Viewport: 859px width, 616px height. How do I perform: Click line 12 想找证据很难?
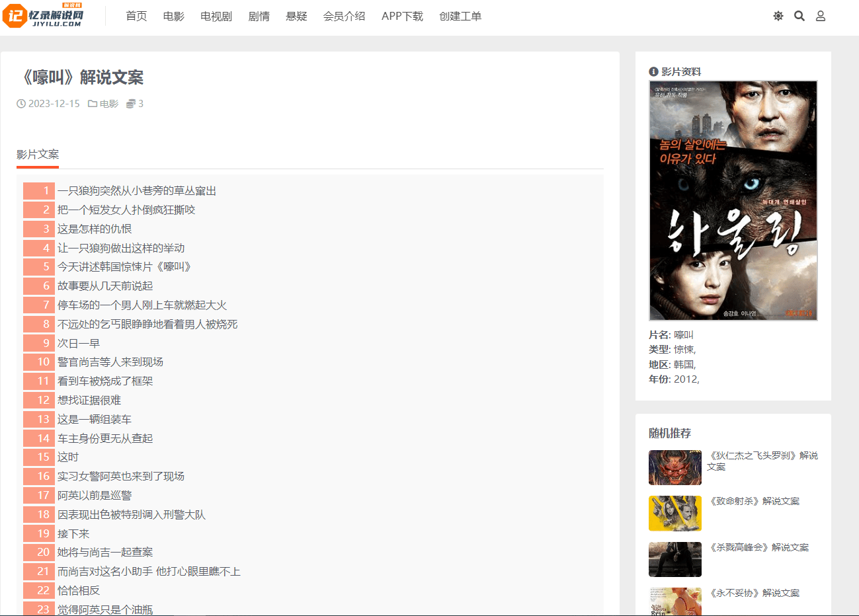pos(89,401)
